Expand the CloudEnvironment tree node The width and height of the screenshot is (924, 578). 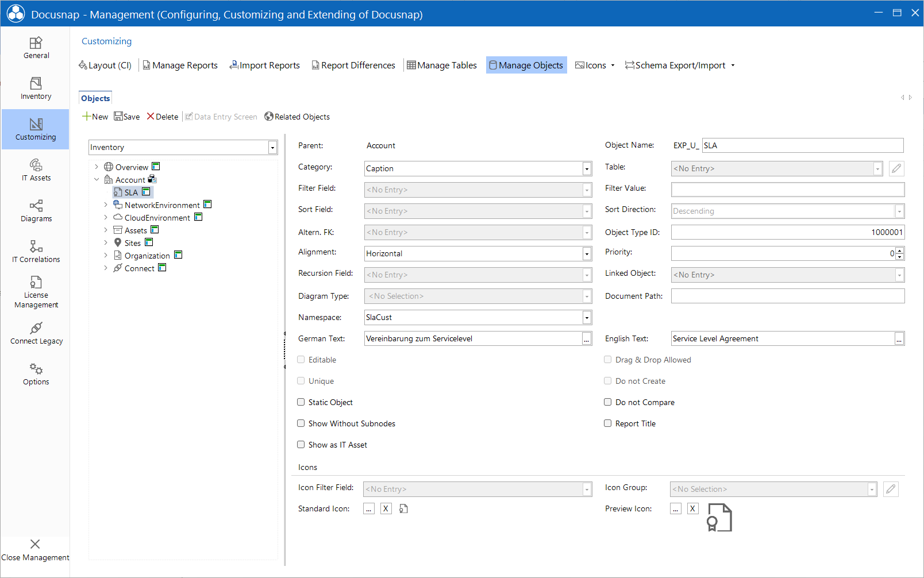point(106,218)
